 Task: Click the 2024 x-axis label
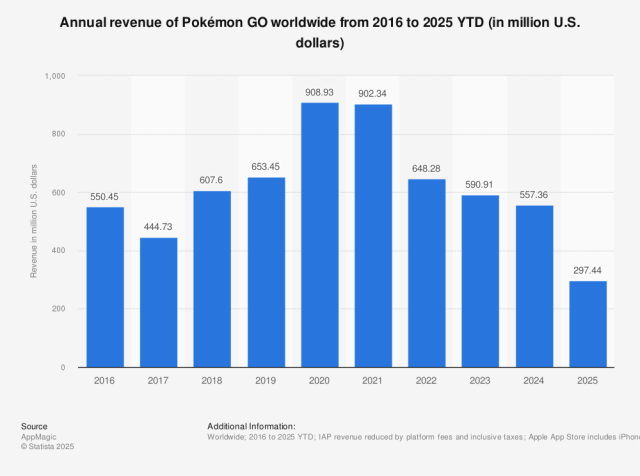click(x=533, y=381)
